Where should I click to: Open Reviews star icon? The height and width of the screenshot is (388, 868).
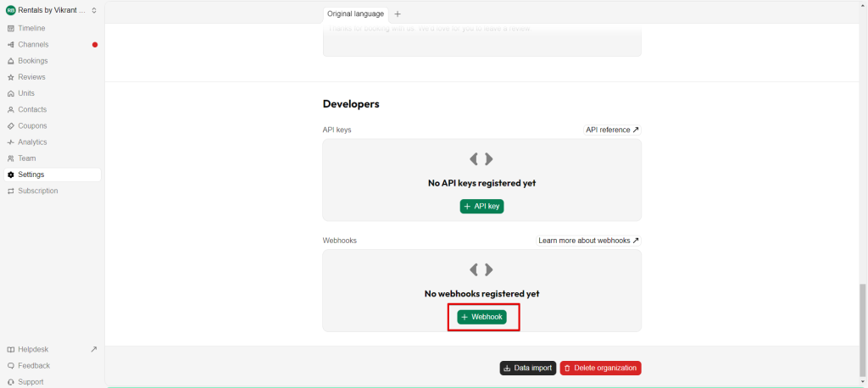(x=11, y=77)
